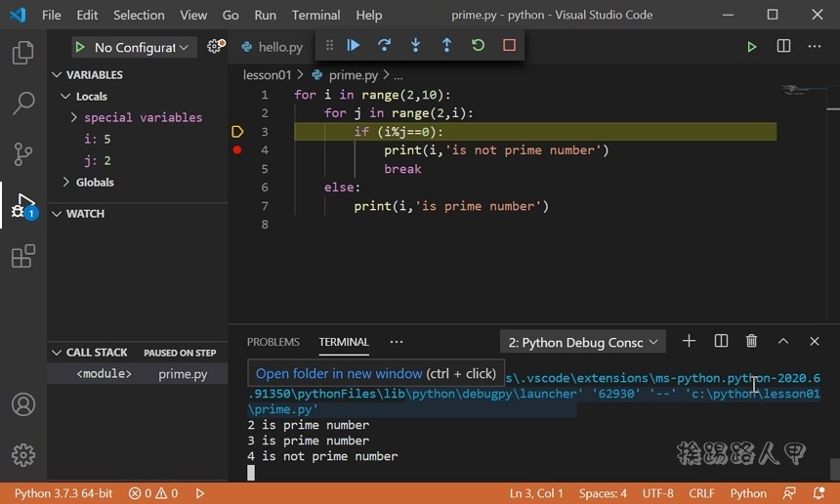Maximize the terminal panel with the up chevron
The image size is (840, 504).
click(x=783, y=341)
